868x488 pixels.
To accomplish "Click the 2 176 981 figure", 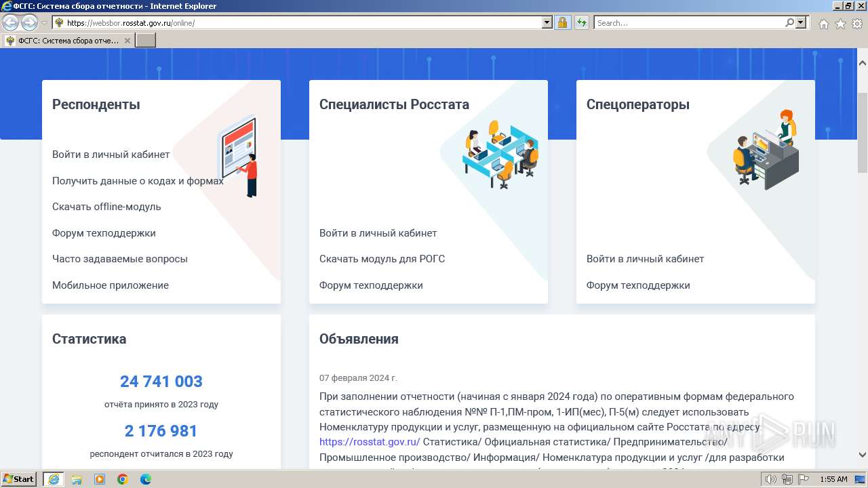I will [x=161, y=431].
